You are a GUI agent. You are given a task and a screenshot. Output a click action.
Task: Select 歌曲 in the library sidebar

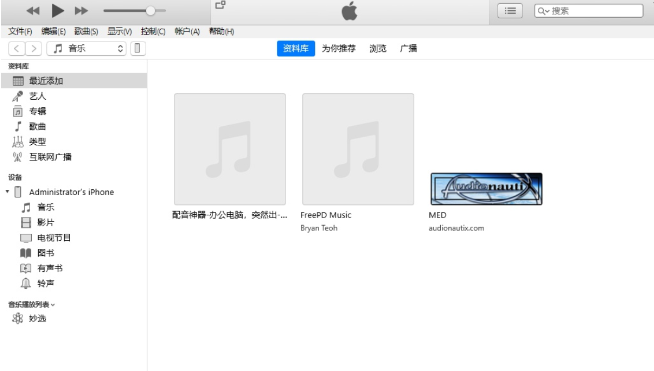[x=38, y=126]
